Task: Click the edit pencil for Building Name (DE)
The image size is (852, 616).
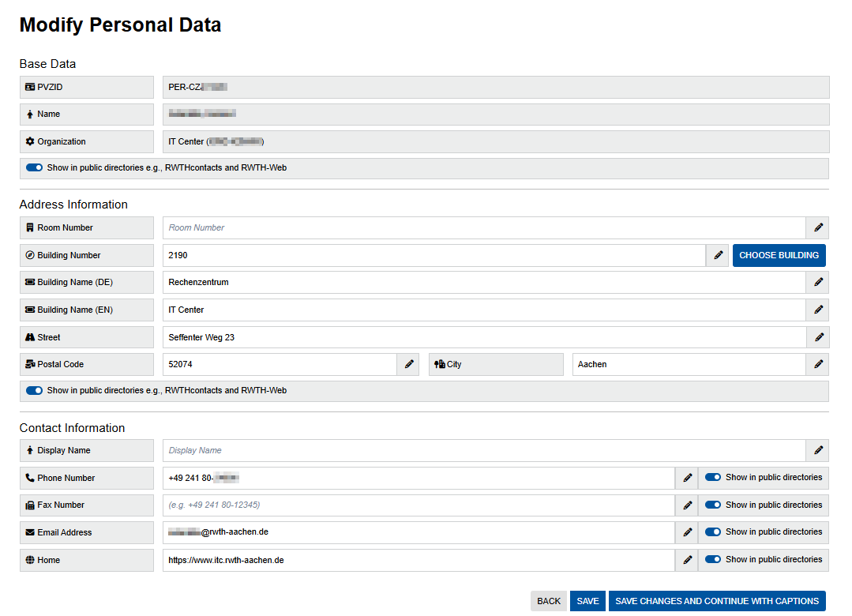Action: (x=817, y=282)
